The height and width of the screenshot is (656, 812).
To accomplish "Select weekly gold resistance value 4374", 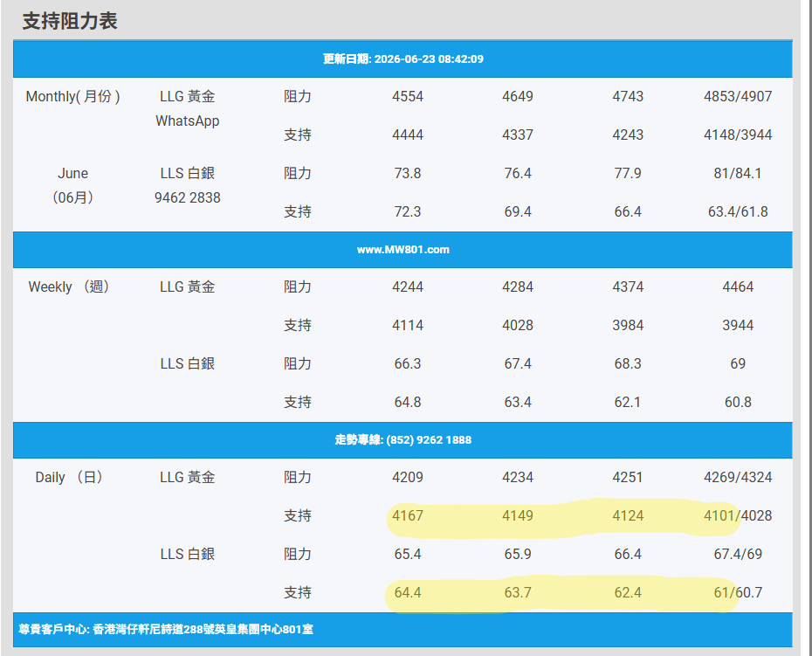I will point(628,287).
